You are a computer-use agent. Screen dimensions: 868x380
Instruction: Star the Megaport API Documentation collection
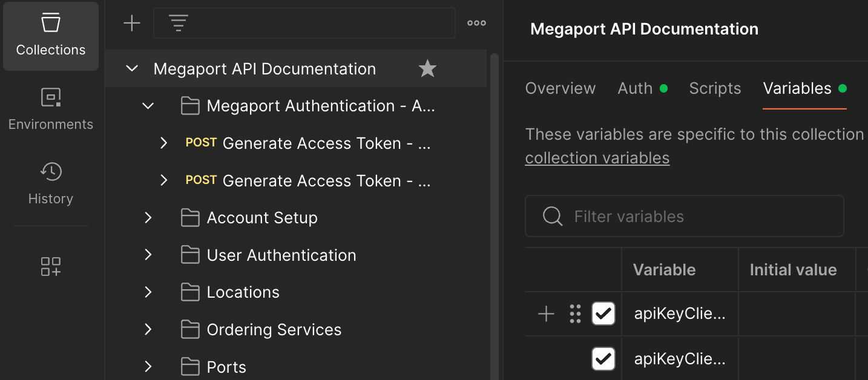tap(427, 69)
